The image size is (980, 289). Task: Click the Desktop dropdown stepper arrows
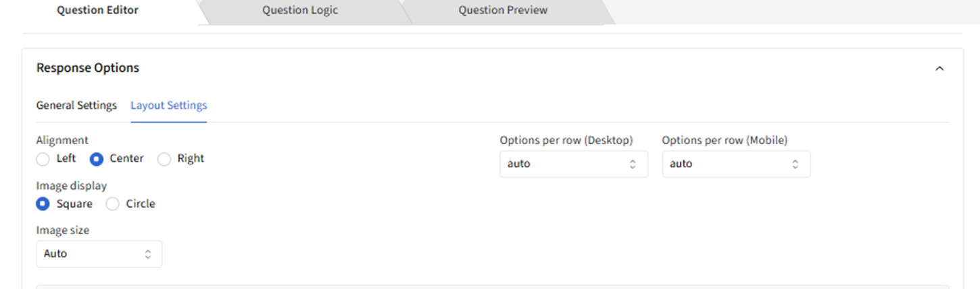pyautogui.click(x=633, y=164)
